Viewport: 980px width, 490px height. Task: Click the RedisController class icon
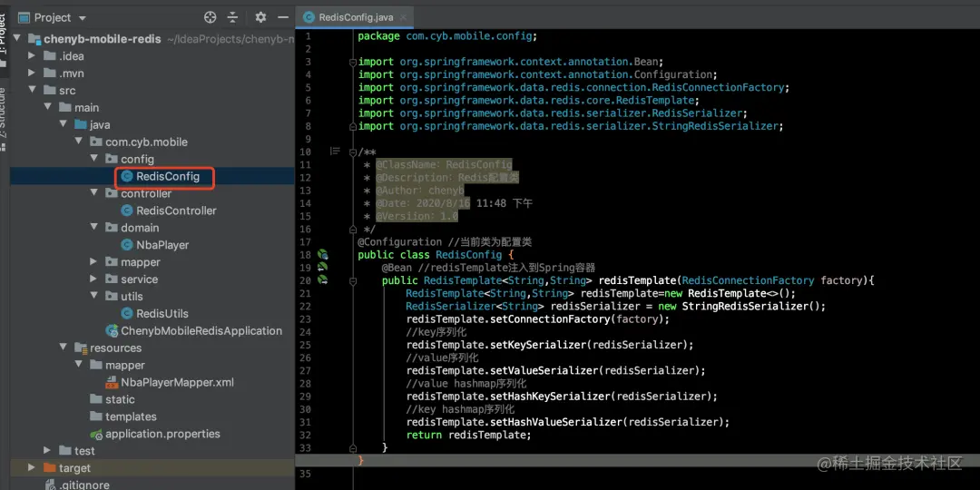[x=127, y=211]
